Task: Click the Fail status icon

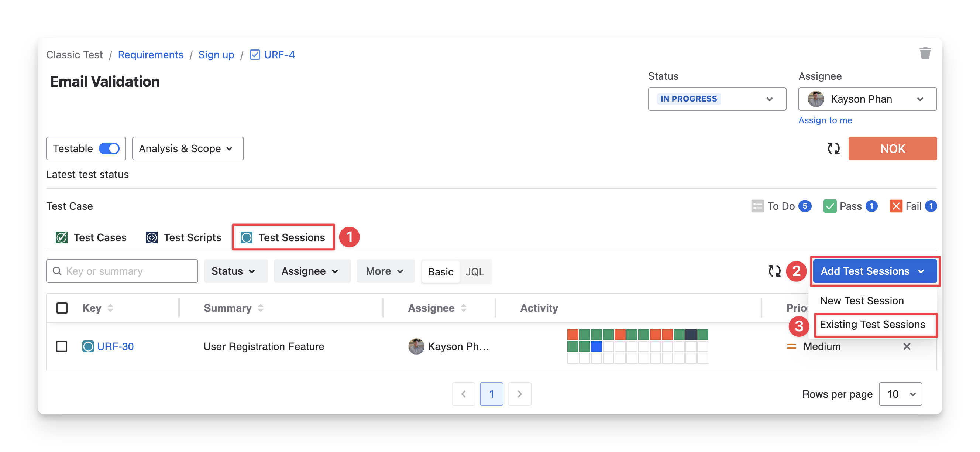Action: 896,206
